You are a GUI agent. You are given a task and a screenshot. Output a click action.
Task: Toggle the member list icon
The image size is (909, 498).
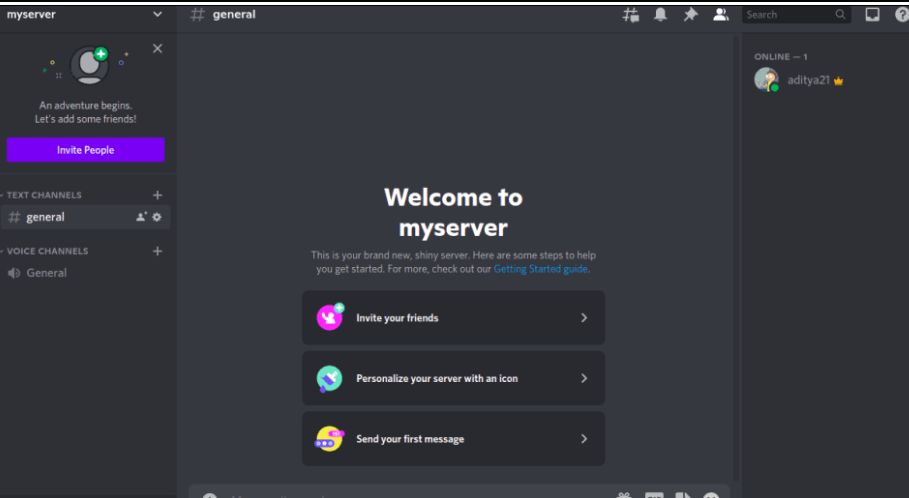tap(721, 14)
